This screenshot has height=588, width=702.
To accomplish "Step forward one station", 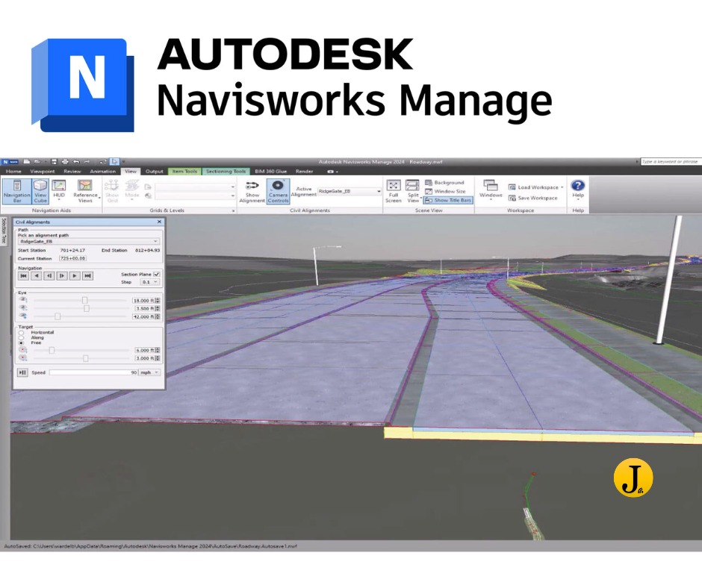I will pos(62,275).
